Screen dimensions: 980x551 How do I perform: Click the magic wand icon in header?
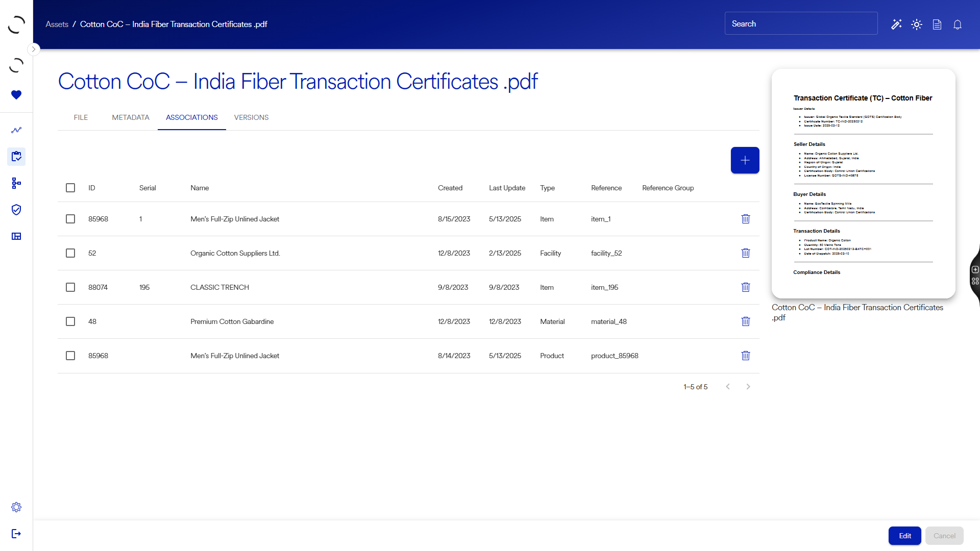(896, 24)
